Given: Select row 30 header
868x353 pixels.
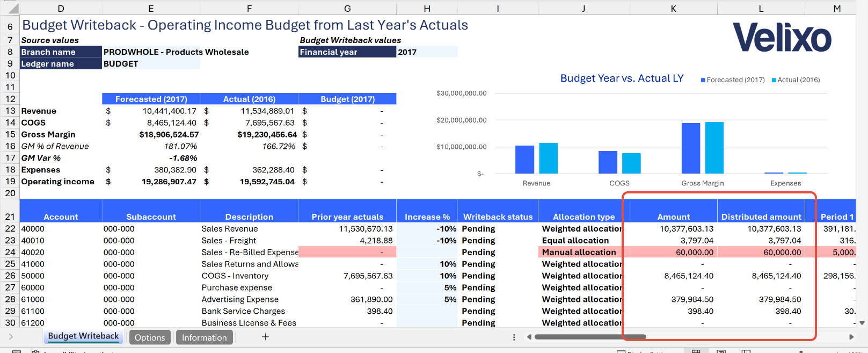Looking at the screenshot, I should tap(10, 322).
